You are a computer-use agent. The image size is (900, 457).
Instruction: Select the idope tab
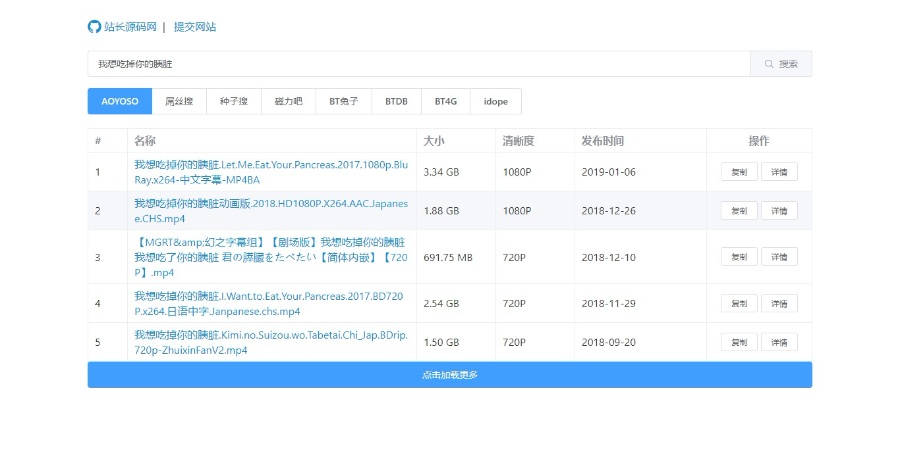tap(495, 101)
